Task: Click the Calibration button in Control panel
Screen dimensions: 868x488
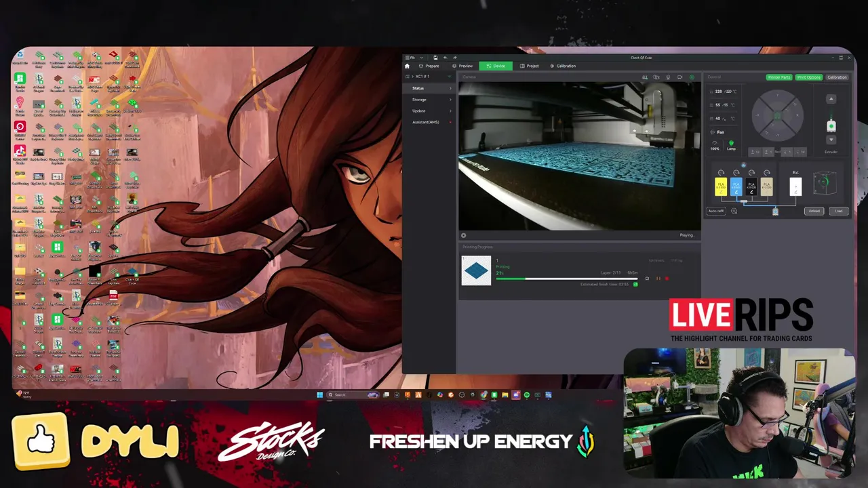Action: tap(837, 77)
